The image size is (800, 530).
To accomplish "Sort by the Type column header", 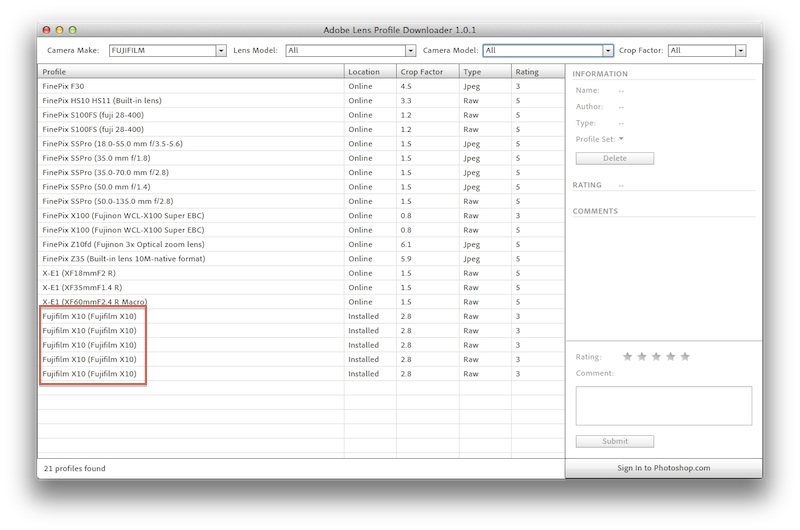I will 485,72.
